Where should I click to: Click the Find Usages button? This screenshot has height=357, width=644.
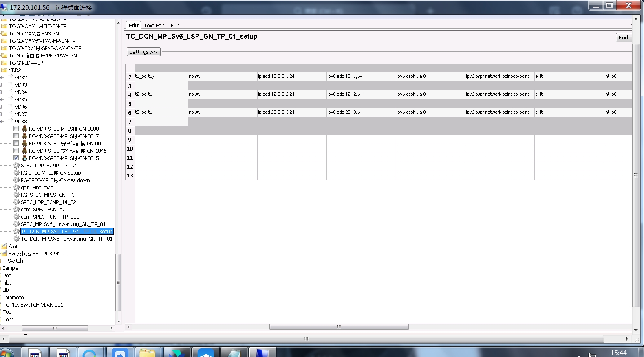pyautogui.click(x=624, y=37)
